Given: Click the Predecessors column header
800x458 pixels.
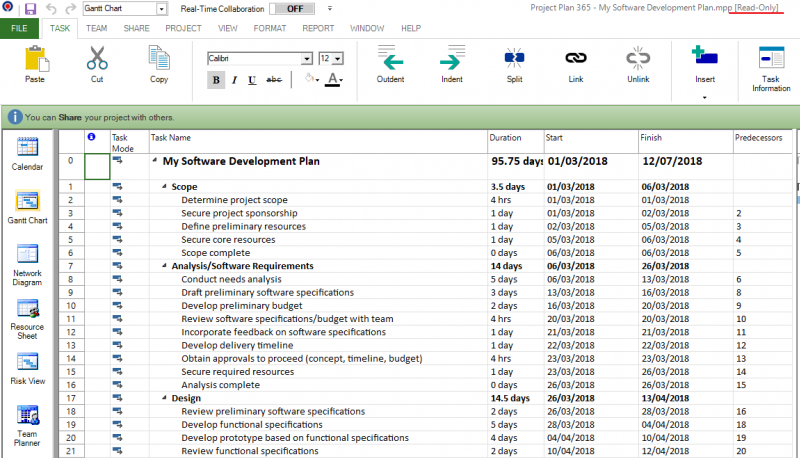Looking at the screenshot, I should (763, 142).
